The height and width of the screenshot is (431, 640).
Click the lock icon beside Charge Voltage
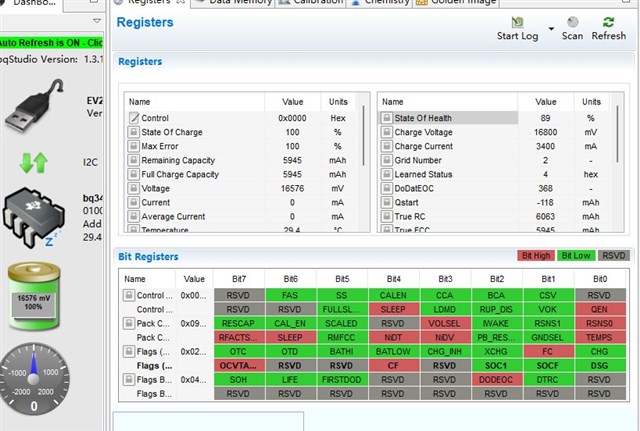(386, 132)
